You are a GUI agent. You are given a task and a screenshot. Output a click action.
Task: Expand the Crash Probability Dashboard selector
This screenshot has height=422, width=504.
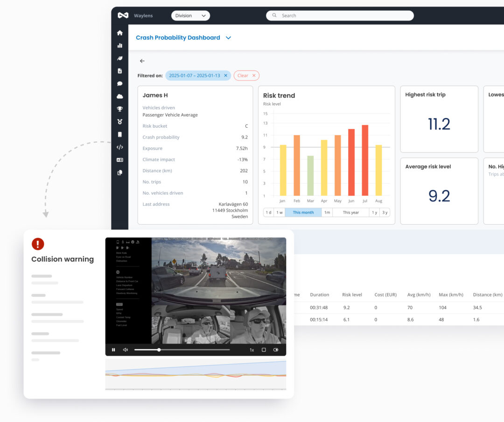click(228, 38)
